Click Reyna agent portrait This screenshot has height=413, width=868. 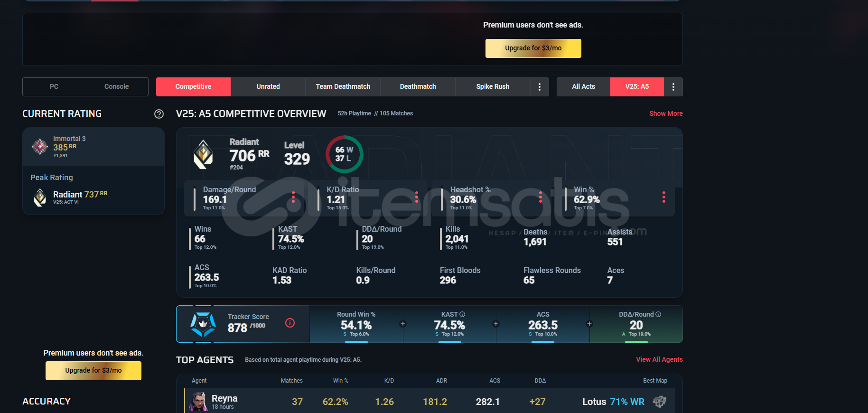[x=198, y=402]
